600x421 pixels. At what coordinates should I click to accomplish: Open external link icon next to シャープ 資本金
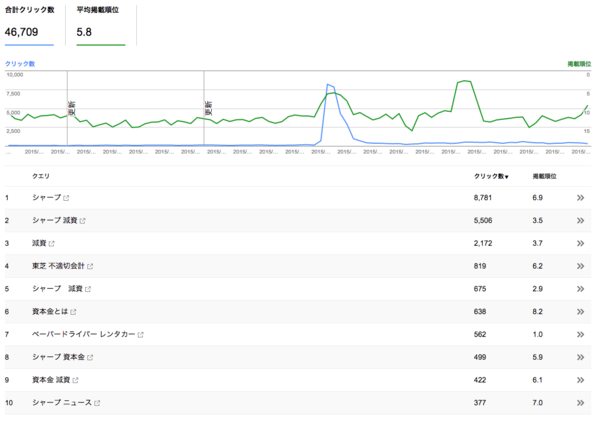90,357
